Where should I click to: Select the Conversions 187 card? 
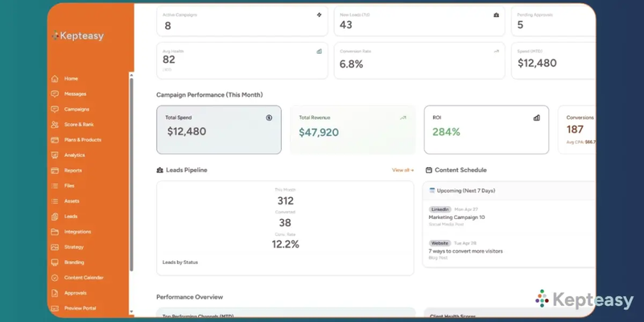(x=576, y=130)
